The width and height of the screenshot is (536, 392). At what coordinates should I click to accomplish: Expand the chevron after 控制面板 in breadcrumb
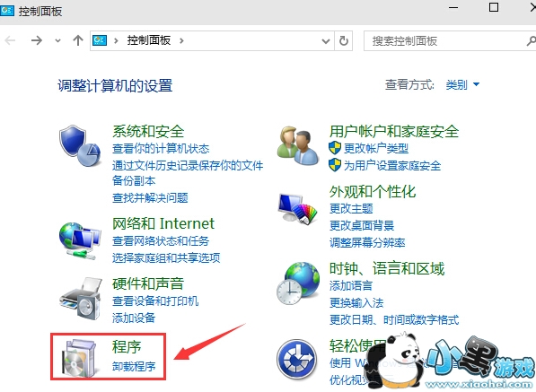pyautogui.click(x=181, y=41)
